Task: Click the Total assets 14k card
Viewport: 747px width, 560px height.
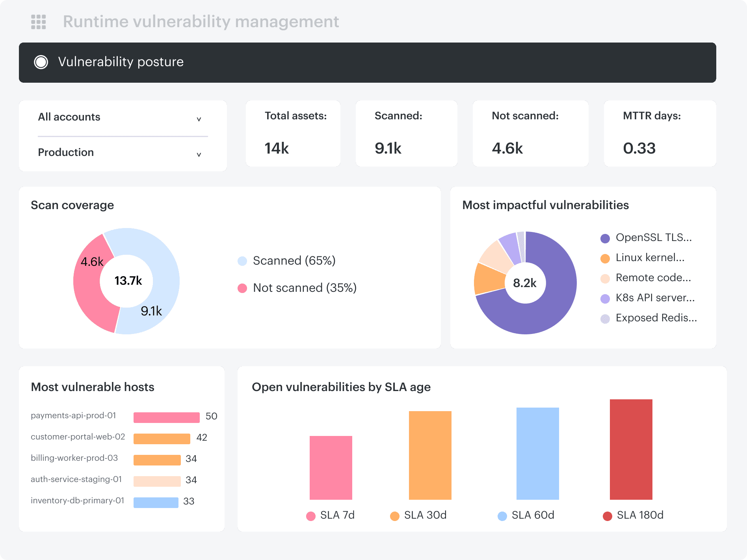Action: [293, 134]
